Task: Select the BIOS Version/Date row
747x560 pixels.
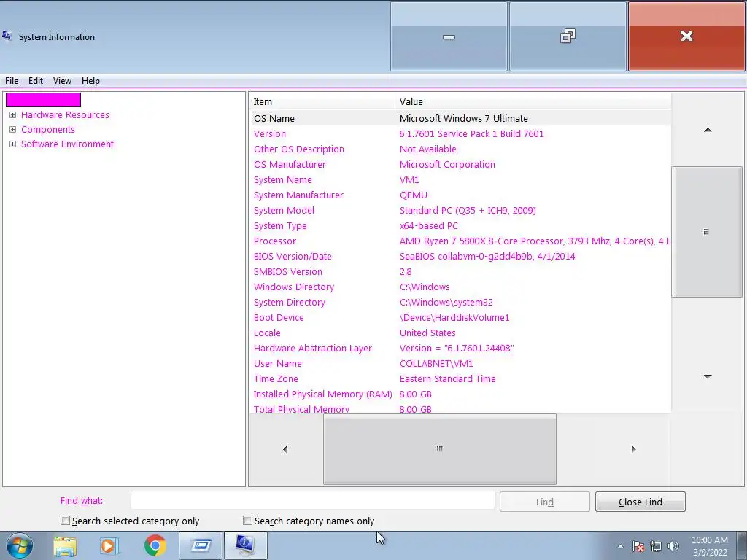Action: pos(460,256)
